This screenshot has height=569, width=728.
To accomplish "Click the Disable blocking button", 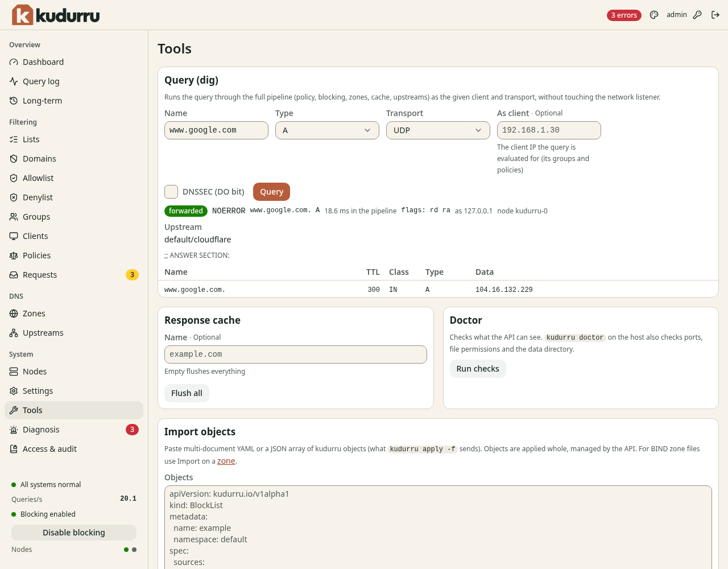I will [x=74, y=533].
